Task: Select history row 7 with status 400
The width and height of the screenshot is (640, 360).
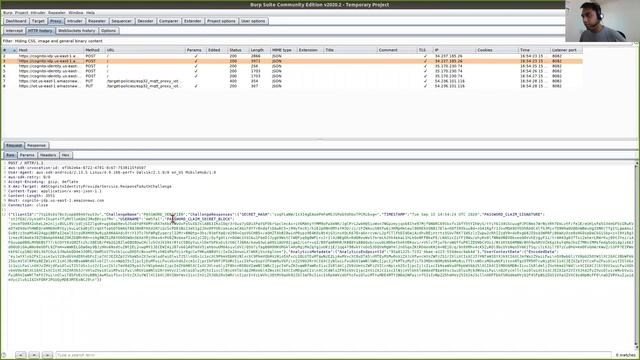Action: pos(292,81)
